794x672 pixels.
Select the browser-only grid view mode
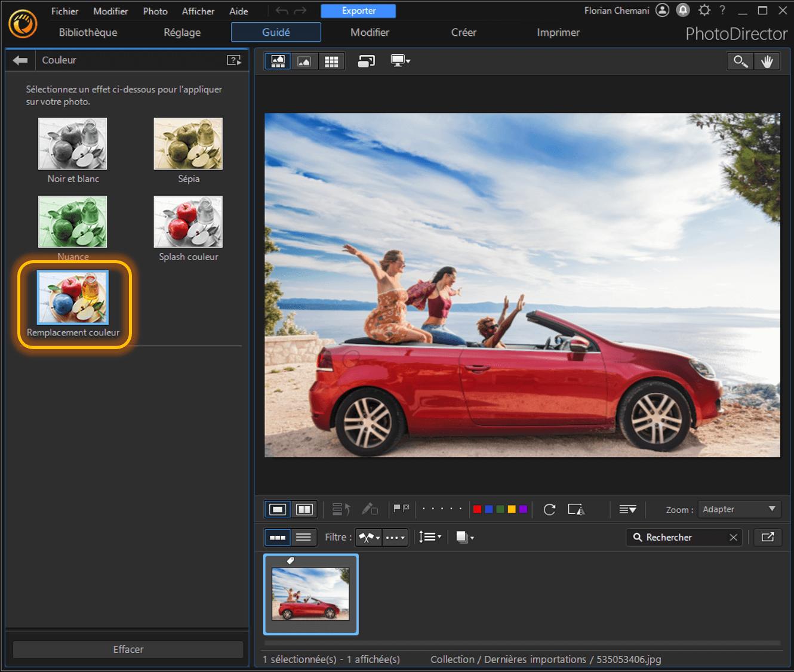(332, 61)
